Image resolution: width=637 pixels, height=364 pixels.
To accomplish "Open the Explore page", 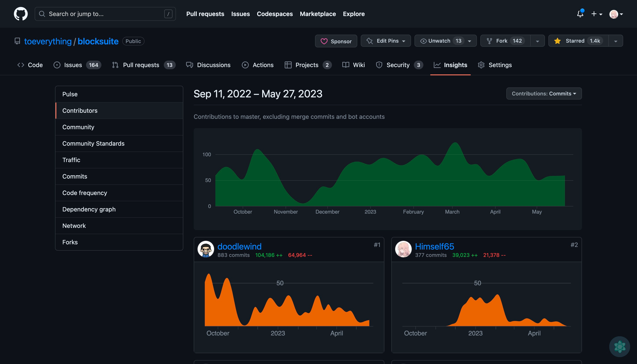I will coord(354,14).
